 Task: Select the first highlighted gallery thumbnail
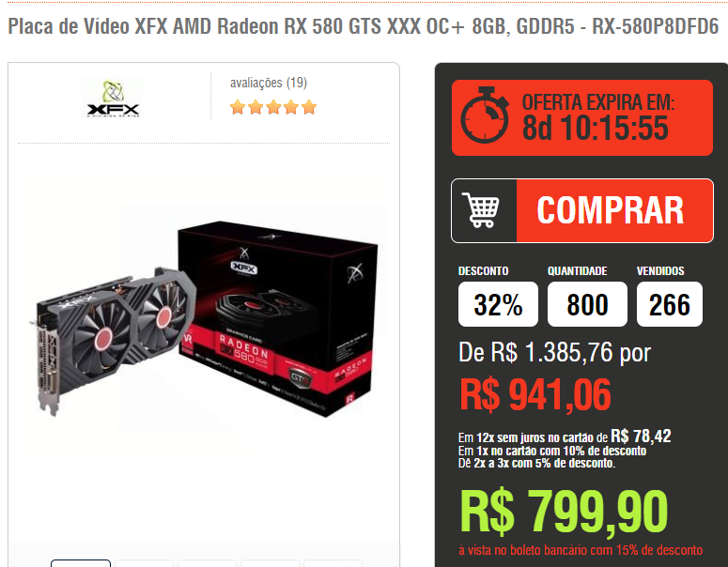coord(81,563)
